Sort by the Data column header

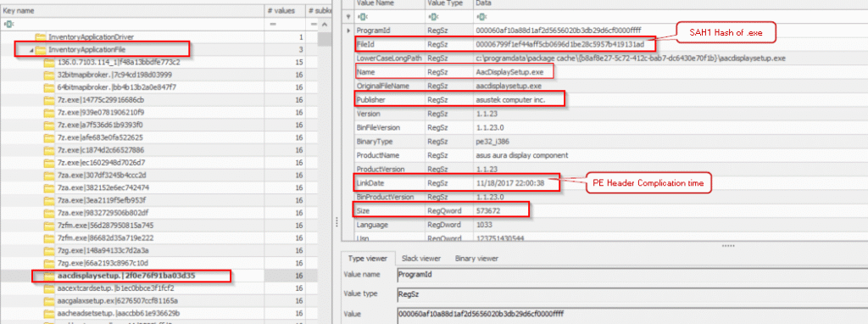coord(670,3)
